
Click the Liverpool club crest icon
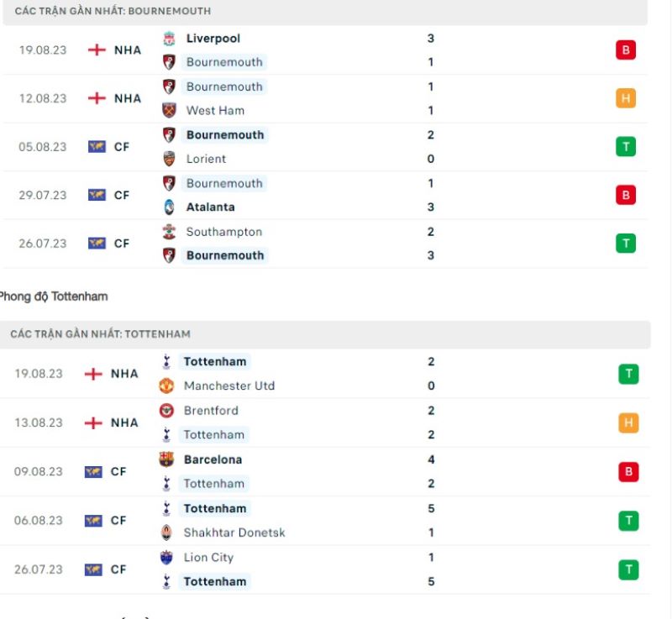pos(169,39)
